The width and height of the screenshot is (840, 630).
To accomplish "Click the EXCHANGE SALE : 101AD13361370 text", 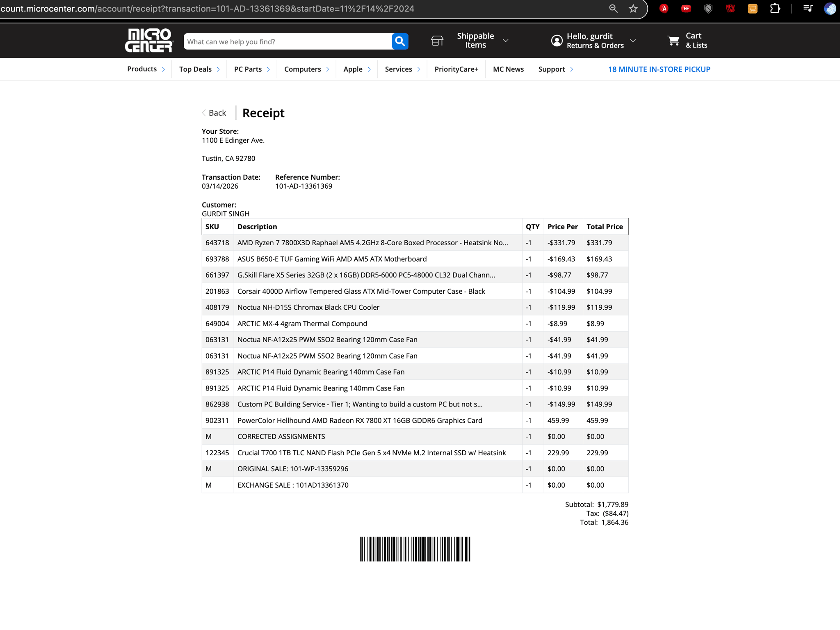I will point(293,485).
